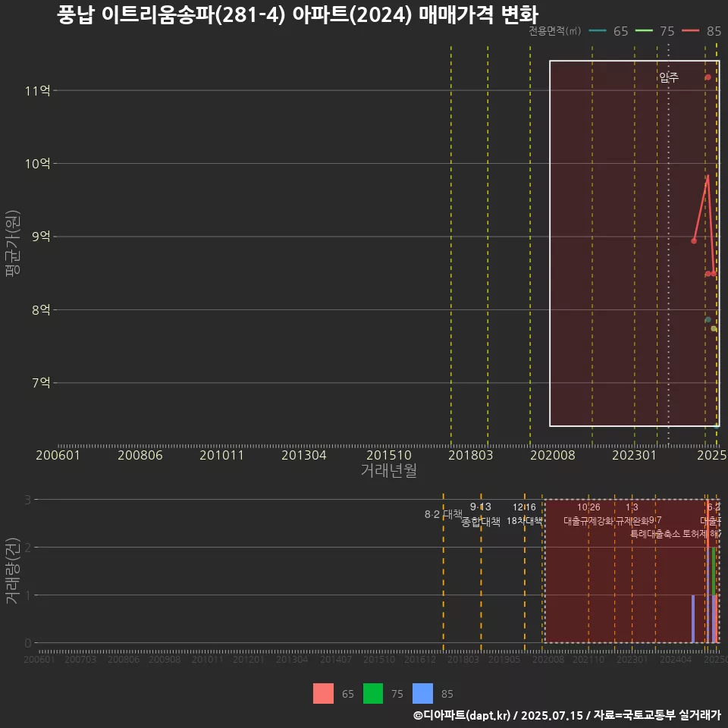Click the chart title 풍납 이트리움송파(281-4)
This screenshot has height=728, width=728.
tap(171, 15)
